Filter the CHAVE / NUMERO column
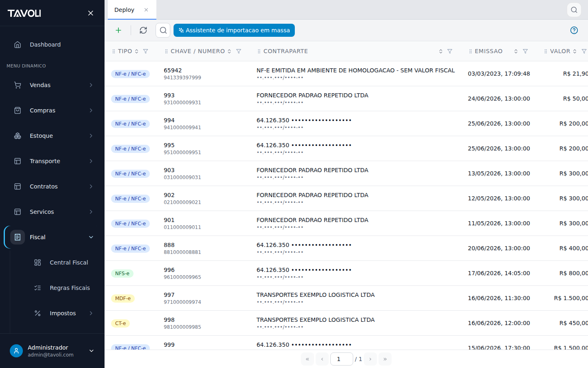Viewport: 588px width, 368px height. click(x=238, y=51)
